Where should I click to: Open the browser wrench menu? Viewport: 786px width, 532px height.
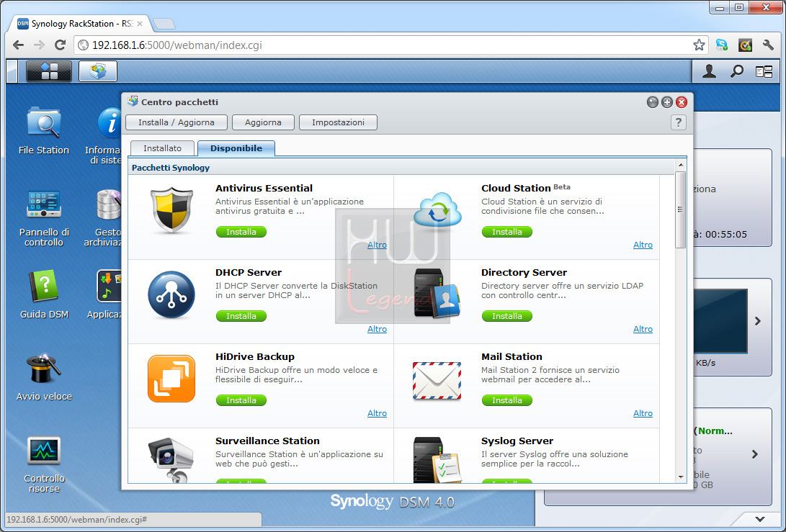(x=768, y=45)
